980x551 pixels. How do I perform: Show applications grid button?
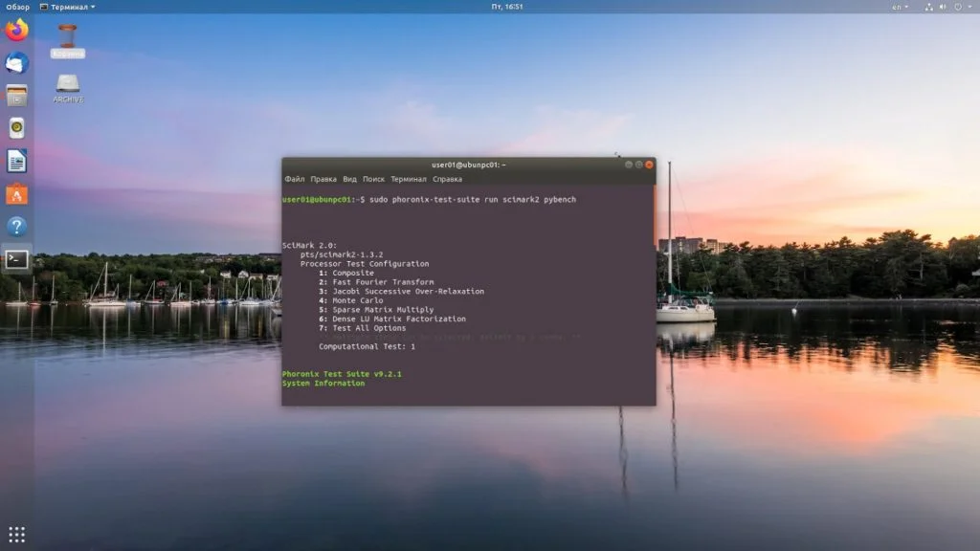pos(16,534)
